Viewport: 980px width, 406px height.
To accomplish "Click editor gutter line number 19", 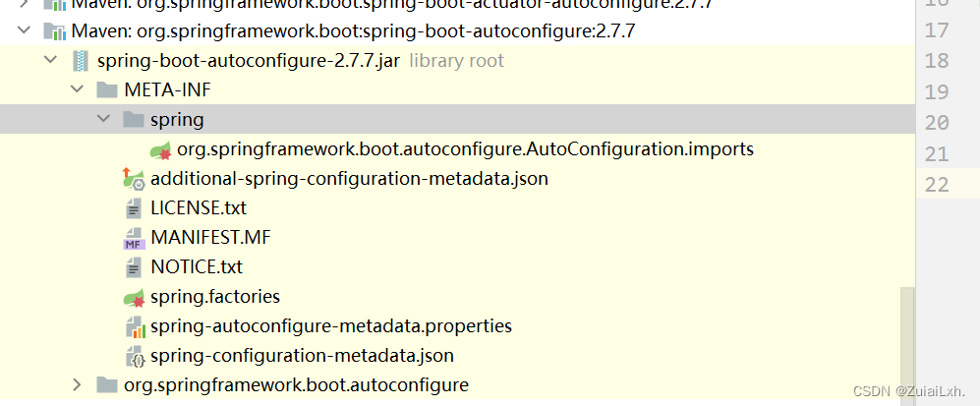I will click(936, 91).
